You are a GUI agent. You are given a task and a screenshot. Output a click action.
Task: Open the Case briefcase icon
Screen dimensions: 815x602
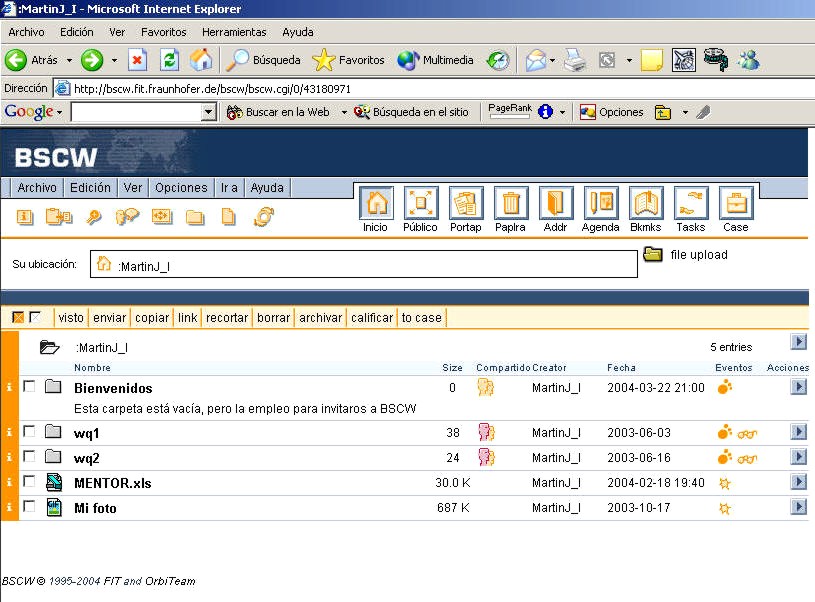click(735, 204)
